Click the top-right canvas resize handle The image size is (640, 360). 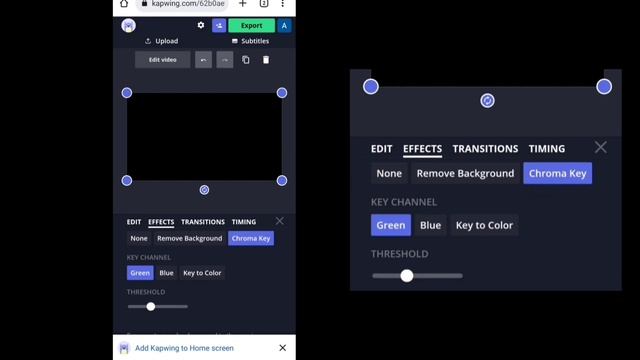282,93
